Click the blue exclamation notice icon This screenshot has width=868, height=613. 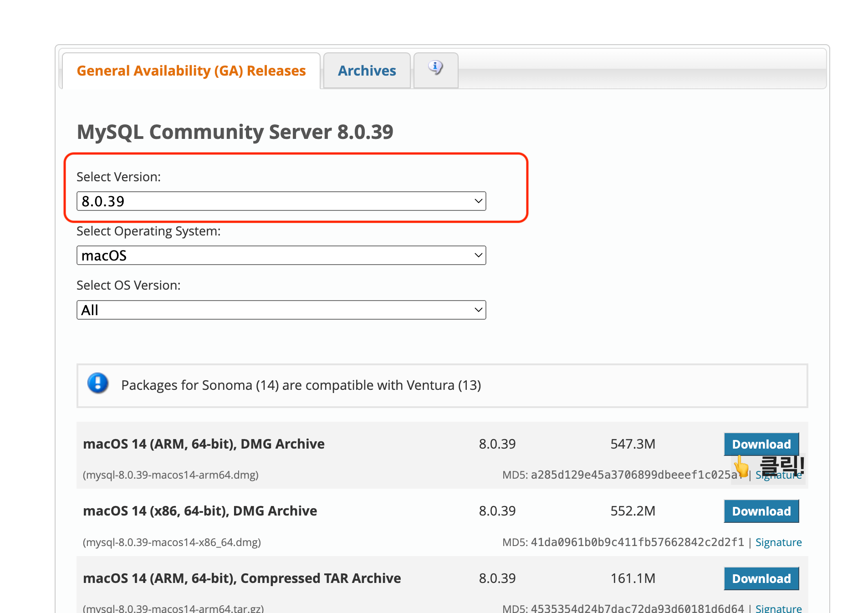tap(98, 383)
